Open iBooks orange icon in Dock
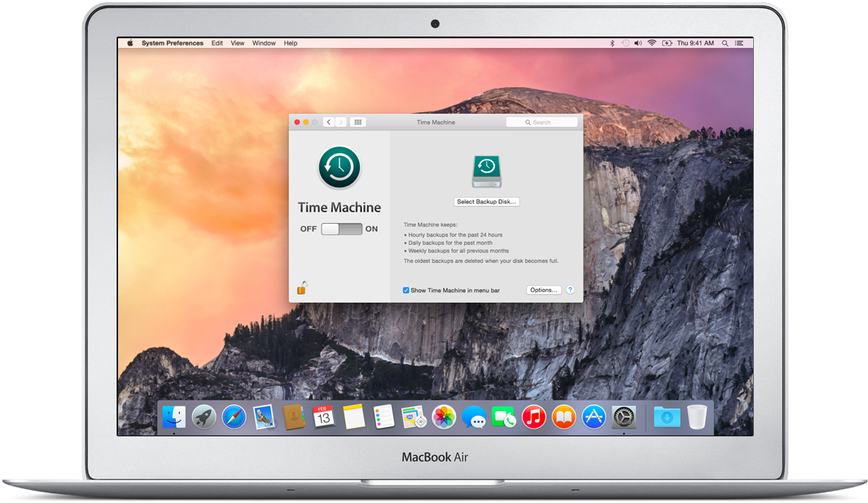This screenshot has width=868, height=503. (563, 418)
